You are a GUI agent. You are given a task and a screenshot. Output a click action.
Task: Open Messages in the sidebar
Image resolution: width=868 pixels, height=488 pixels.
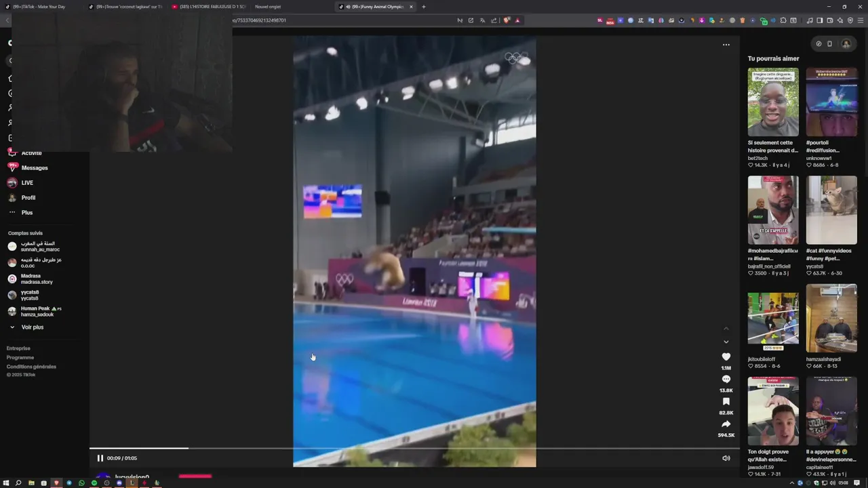[x=35, y=168]
